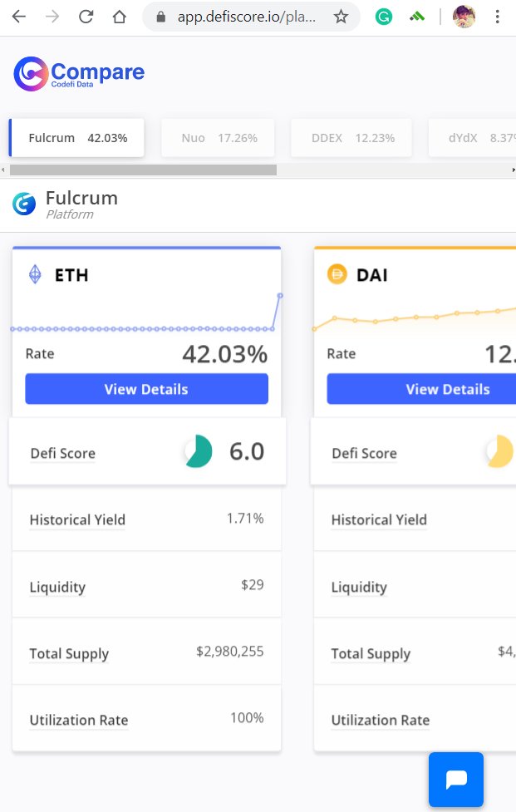Click Utilization Rate label on DAI card
The width and height of the screenshot is (516, 812).
click(381, 720)
